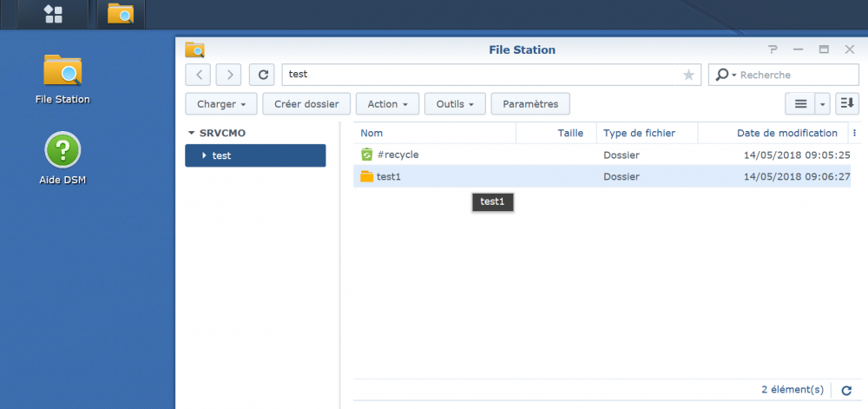Click the sort order icon
The image size is (868, 409).
tap(847, 104)
